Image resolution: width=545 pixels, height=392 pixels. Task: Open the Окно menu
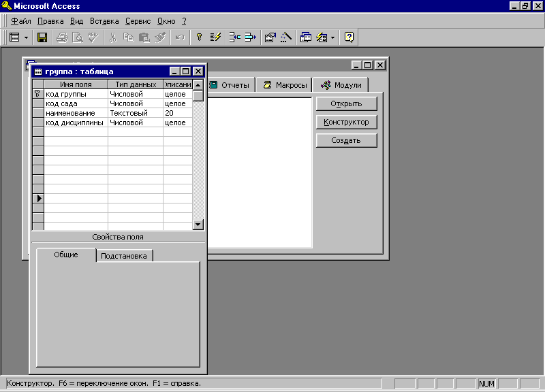[x=166, y=21]
